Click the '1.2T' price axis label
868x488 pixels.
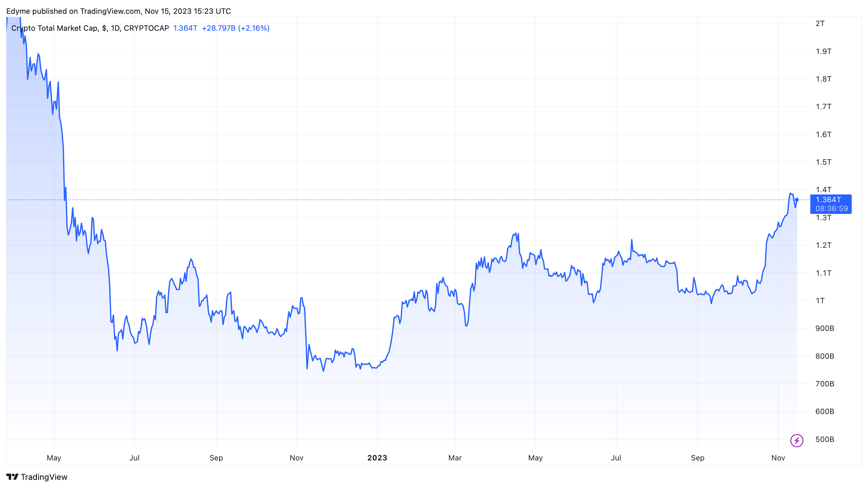click(824, 245)
